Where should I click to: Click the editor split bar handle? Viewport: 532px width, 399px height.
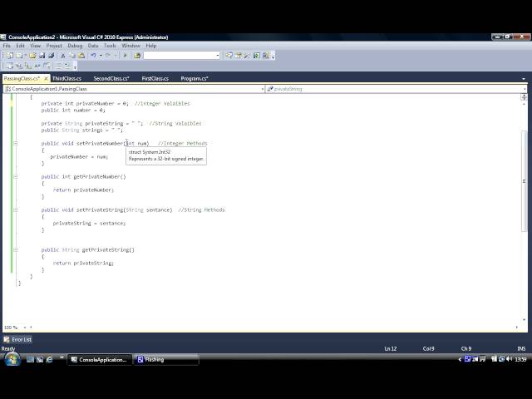[524, 97]
